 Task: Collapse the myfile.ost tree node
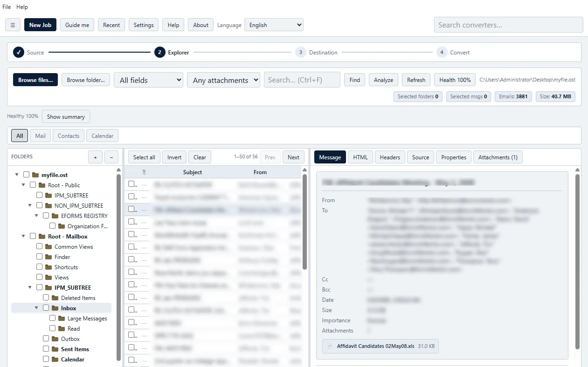[17, 175]
